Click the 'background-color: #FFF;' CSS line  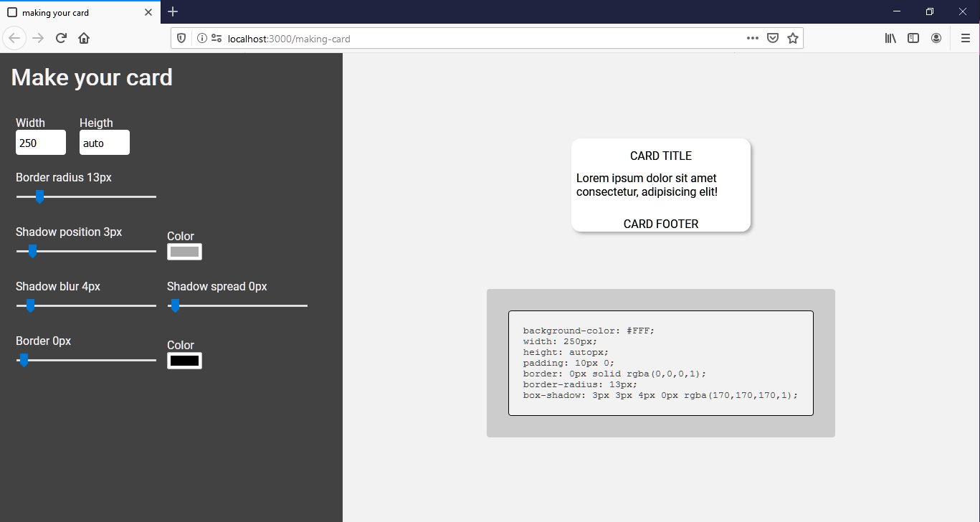pyautogui.click(x=589, y=331)
